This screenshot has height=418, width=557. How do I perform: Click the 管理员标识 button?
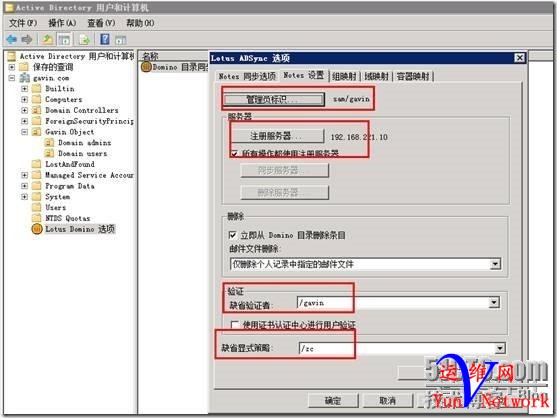pos(274,99)
